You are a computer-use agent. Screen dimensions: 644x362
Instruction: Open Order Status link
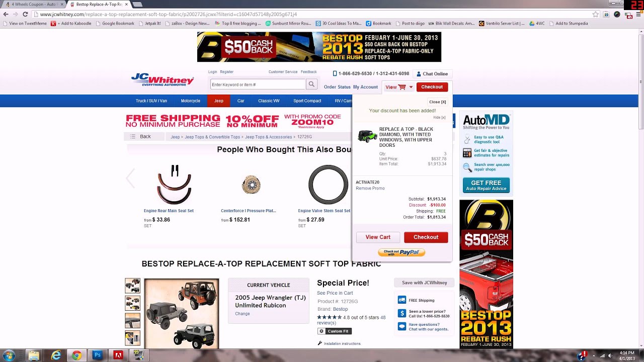coord(337,87)
